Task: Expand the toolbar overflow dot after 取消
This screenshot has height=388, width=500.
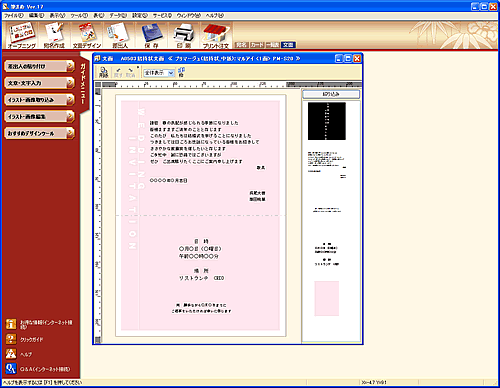Action: tap(138, 67)
